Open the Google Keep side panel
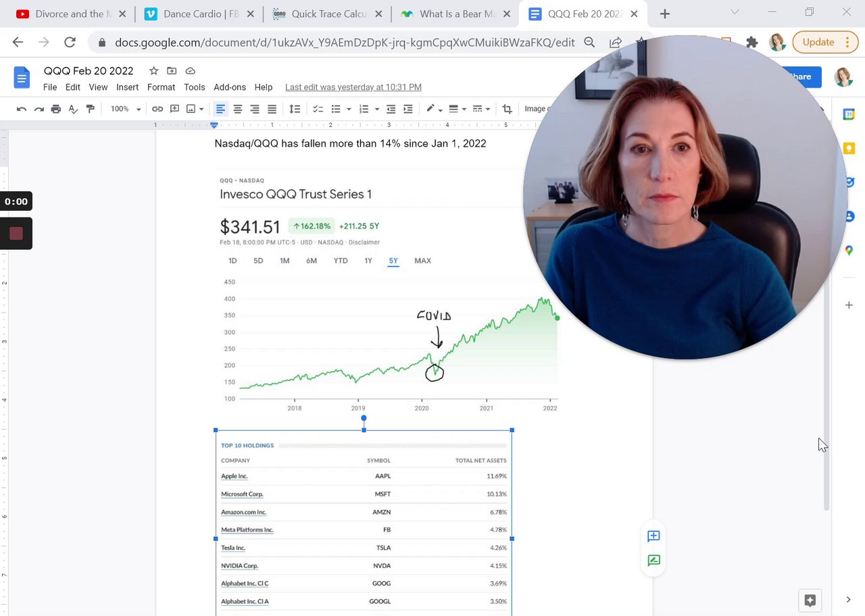Image resolution: width=865 pixels, height=616 pixels. (849, 148)
